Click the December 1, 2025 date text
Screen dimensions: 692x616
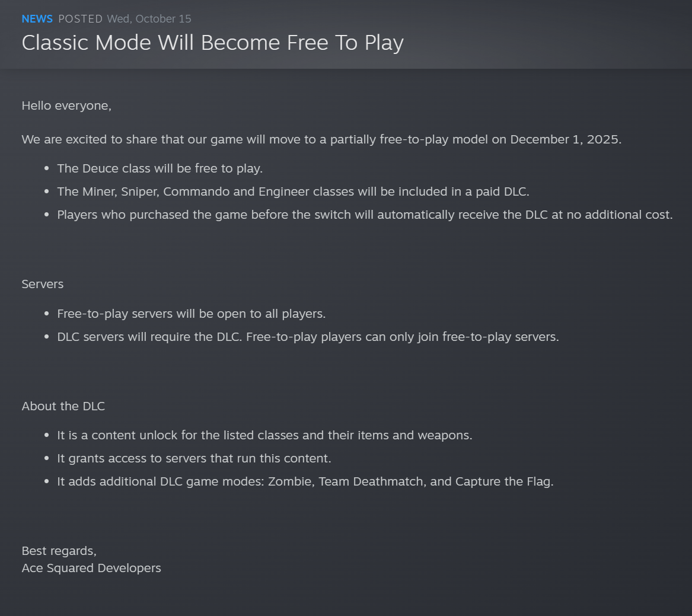click(565, 139)
